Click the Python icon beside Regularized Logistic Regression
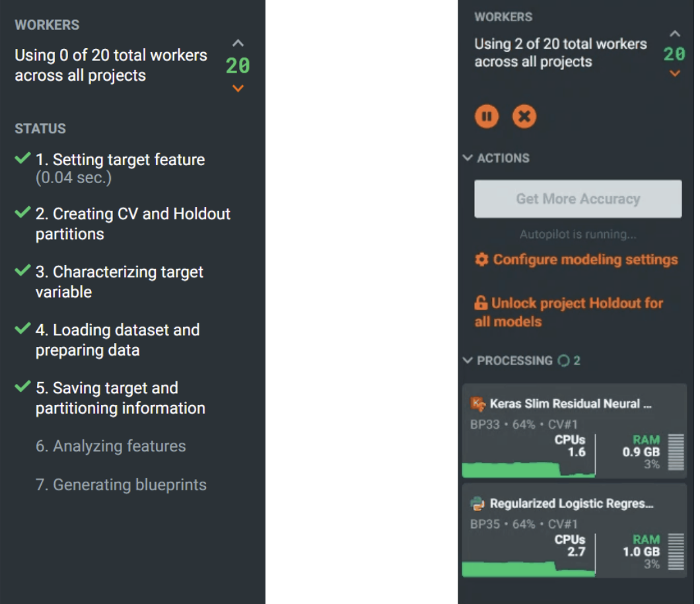 [x=478, y=504]
